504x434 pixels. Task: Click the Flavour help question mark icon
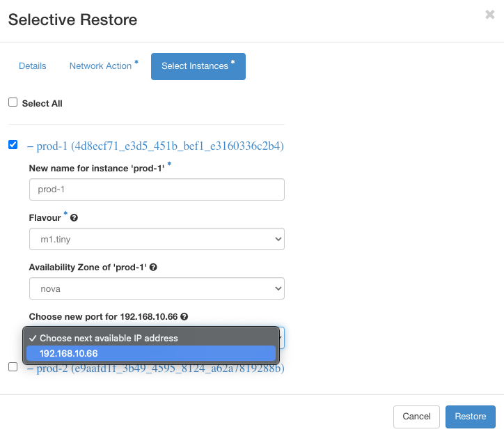74,218
